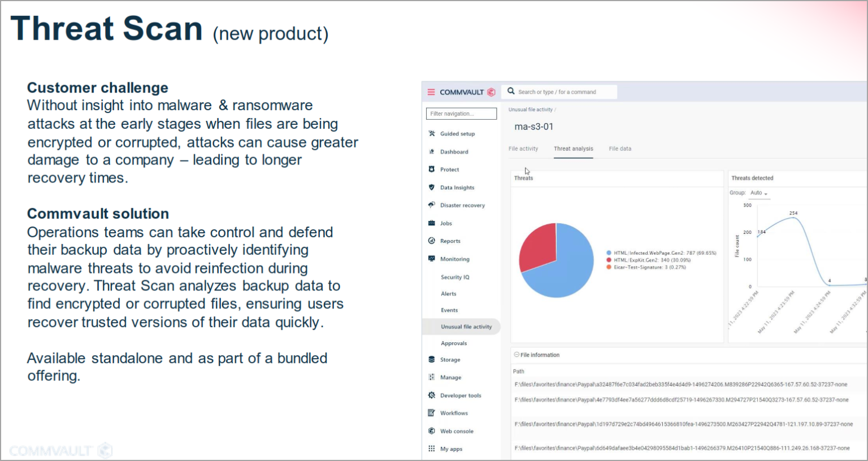This screenshot has width=868, height=461.
Task: Collapse the File information section
Action: 516,355
